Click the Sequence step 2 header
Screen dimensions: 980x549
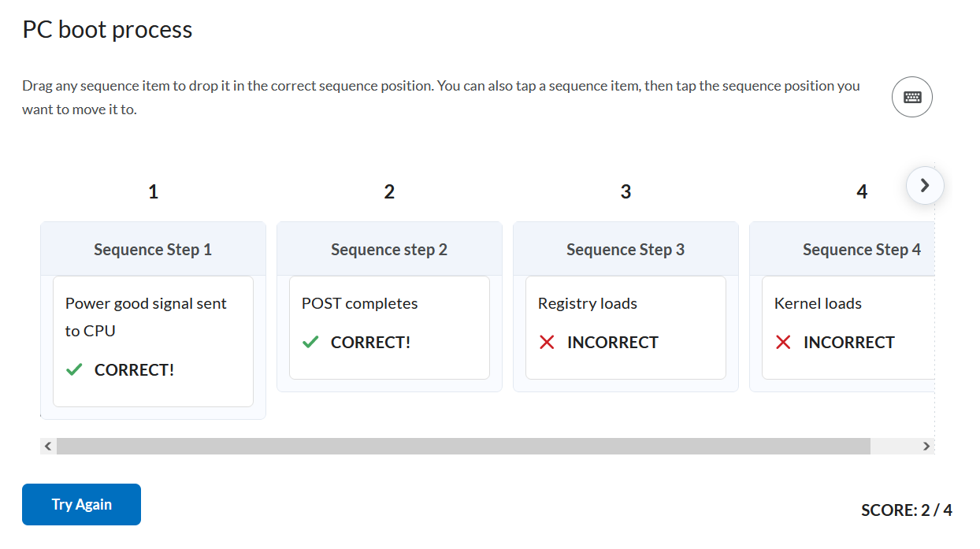(x=389, y=250)
